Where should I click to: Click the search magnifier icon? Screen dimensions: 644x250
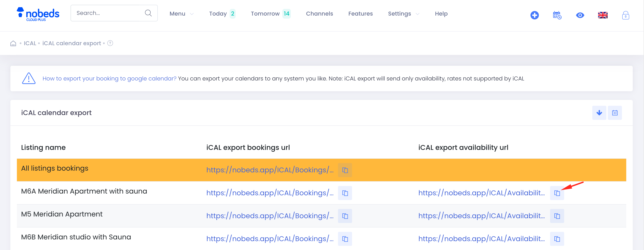(148, 13)
